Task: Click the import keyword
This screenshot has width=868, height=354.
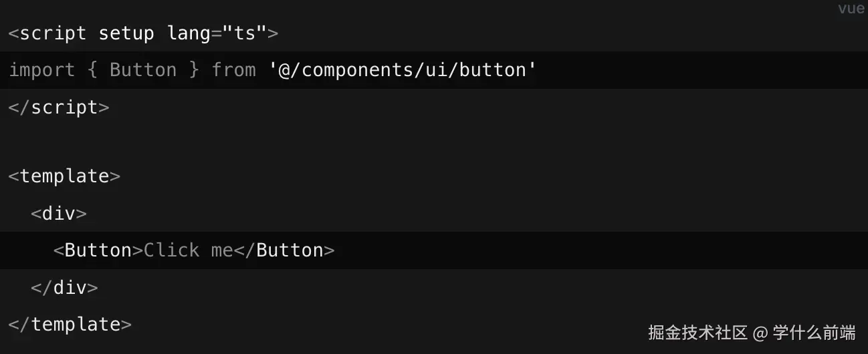Action: click(41, 70)
